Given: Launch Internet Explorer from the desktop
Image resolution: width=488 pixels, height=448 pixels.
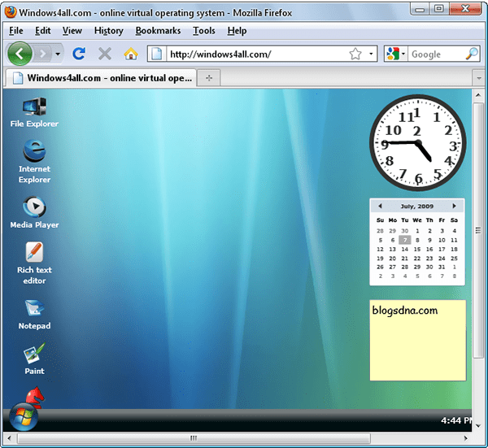Looking at the screenshot, I should coord(34,161).
